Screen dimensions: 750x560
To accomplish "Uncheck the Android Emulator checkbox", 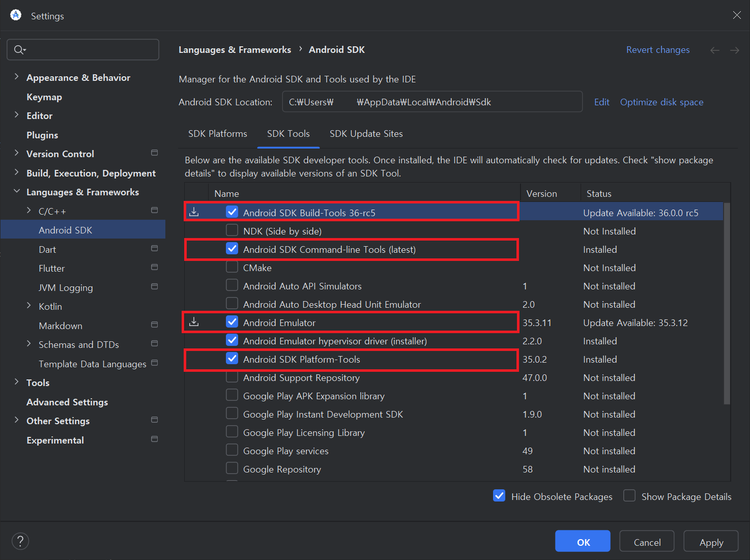I will [232, 321].
